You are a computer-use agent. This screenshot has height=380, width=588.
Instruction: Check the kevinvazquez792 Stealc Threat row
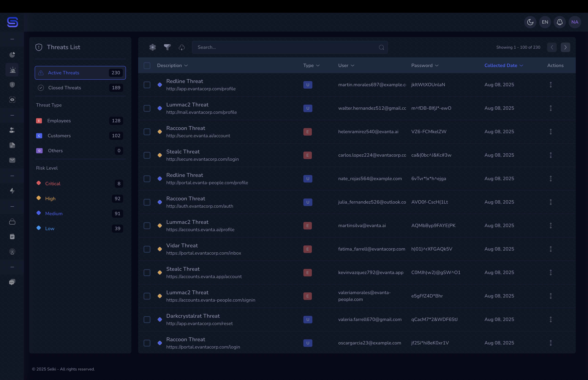pos(147,272)
